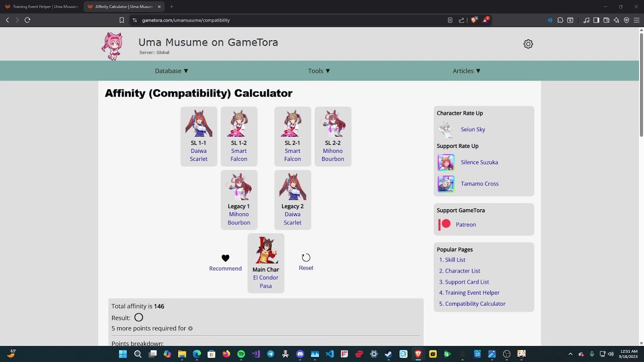
Task: Open the browser extensions puzzle icon
Action: tap(560, 20)
